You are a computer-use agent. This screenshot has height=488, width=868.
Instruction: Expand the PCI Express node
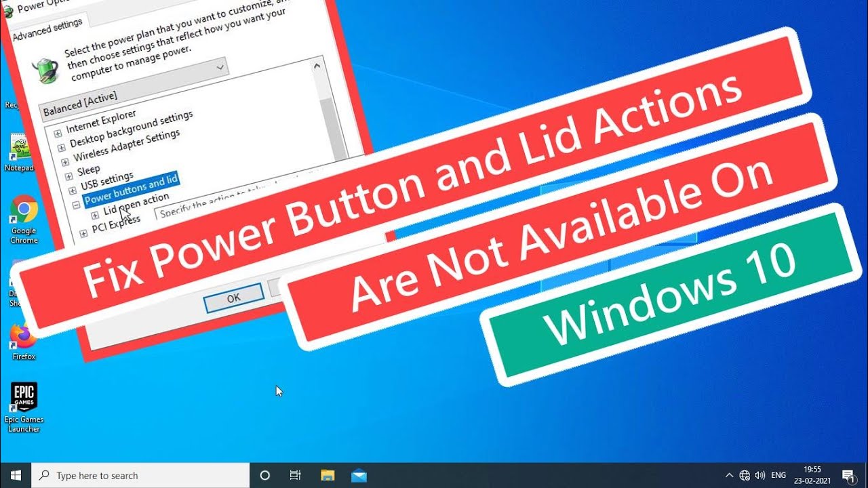click(83, 233)
